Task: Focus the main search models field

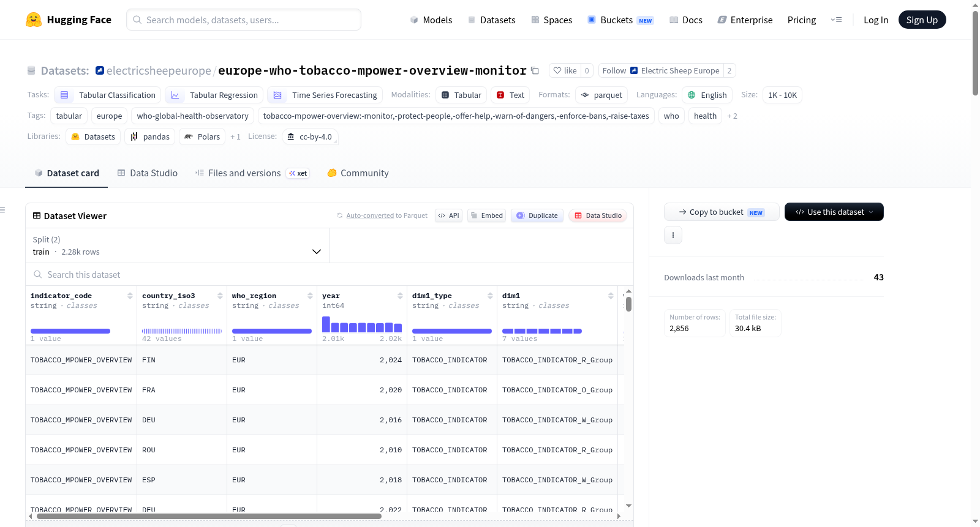Action: (x=244, y=20)
